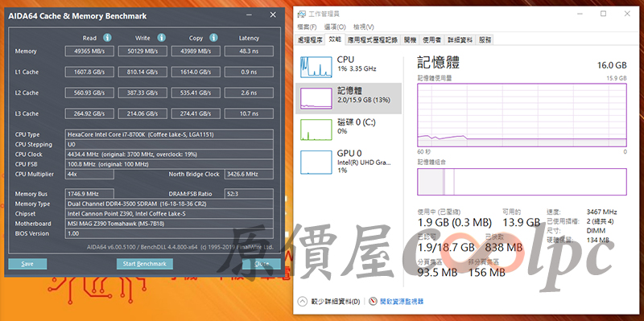Screen dimensions: 644x321
Task: Open the 開啟資源監視器 link
Action: point(402,302)
